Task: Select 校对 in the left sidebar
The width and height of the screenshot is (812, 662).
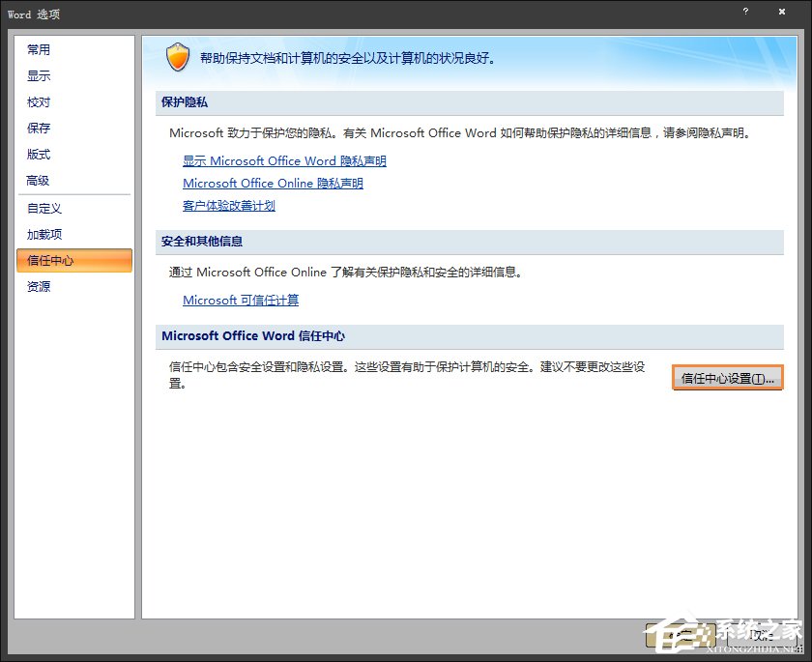Action: click(x=39, y=101)
